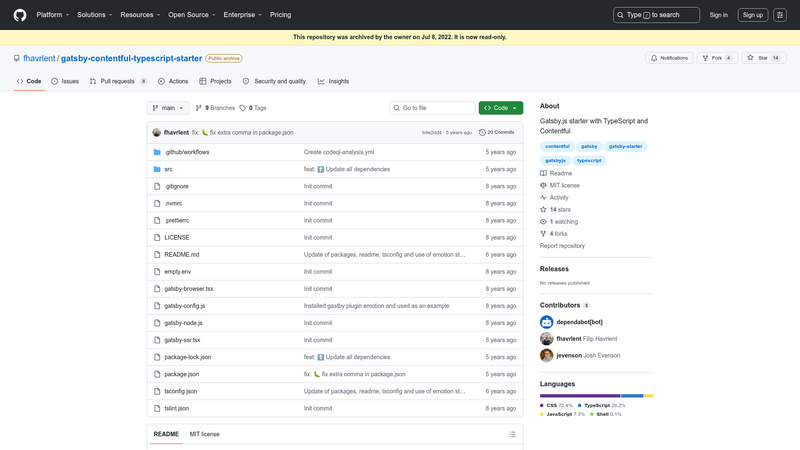Click the fhavrlent avatar in latest commit row
This screenshot has width=800, height=450.
(x=157, y=133)
